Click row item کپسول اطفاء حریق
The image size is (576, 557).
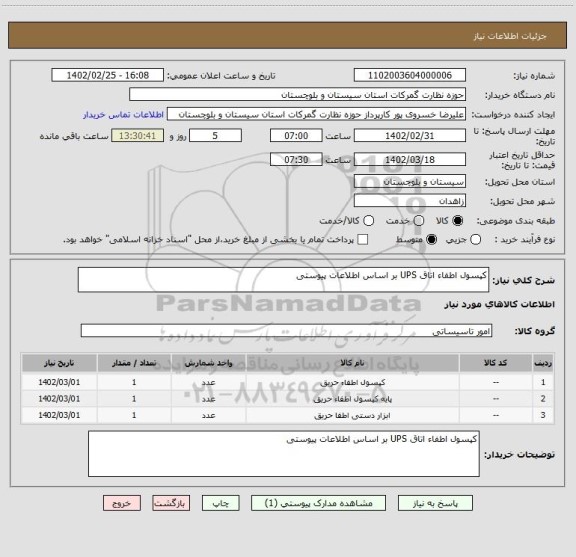tap(352, 382)
